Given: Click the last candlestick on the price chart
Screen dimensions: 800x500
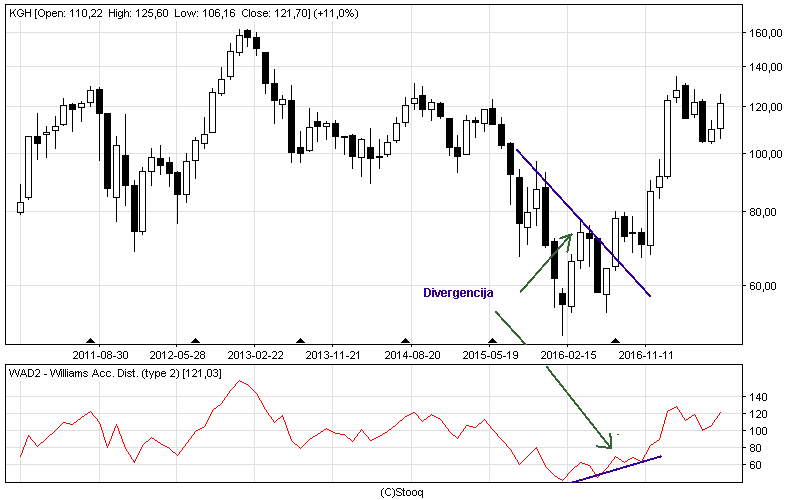Looking at the screenshot, I should point(720,116).
